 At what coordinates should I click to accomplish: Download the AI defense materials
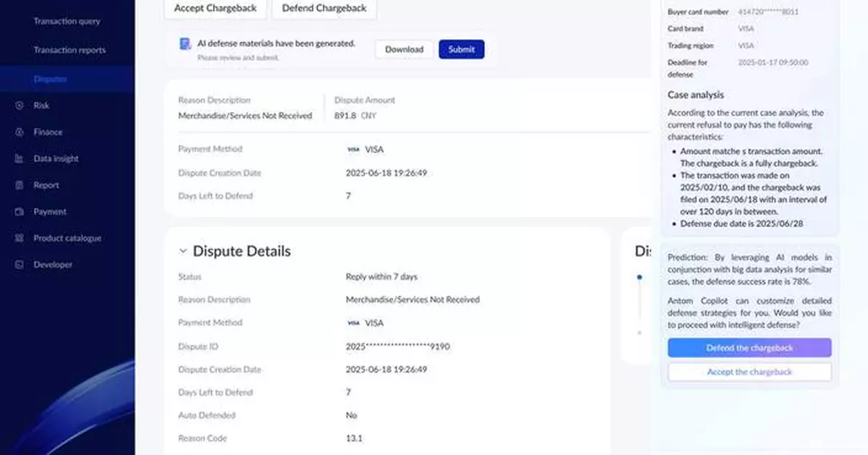click(404, 49)
